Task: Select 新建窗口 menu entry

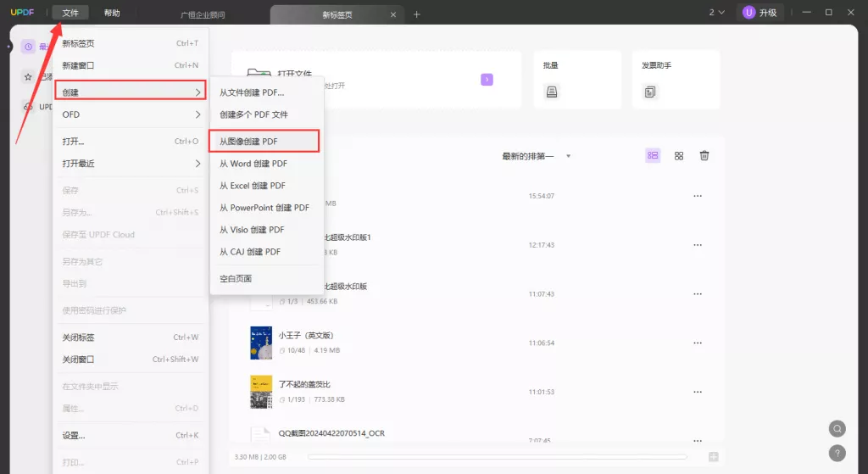Action: 130,65
